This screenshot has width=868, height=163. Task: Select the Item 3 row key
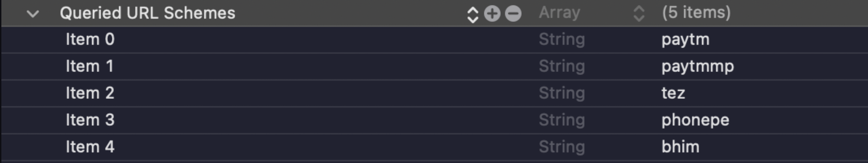click(x=90, y=120)
